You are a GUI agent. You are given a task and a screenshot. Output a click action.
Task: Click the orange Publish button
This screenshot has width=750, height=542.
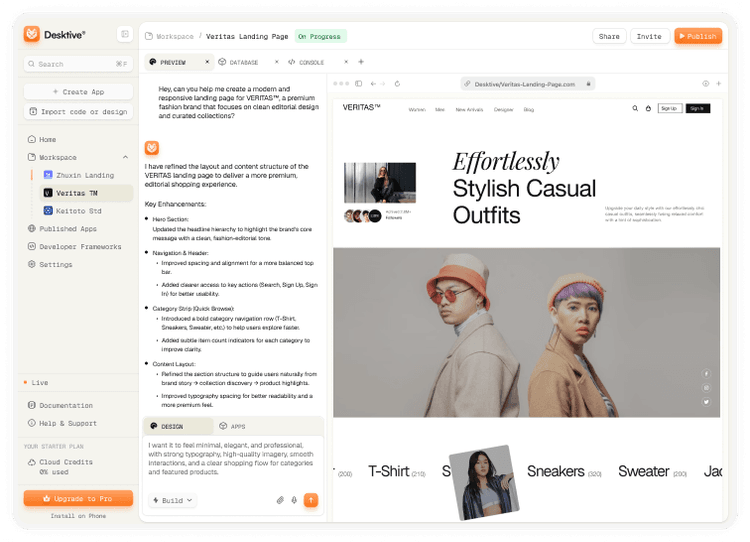698,36
